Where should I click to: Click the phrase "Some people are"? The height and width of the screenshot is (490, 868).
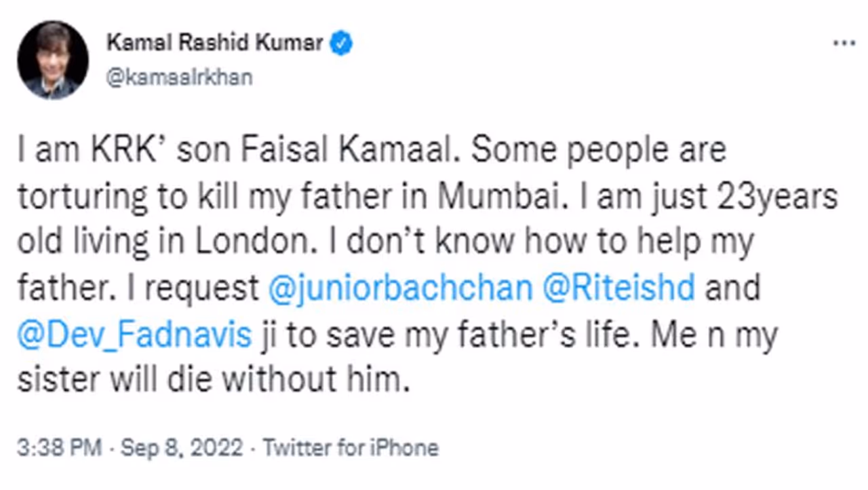click(x=599, y=151)
